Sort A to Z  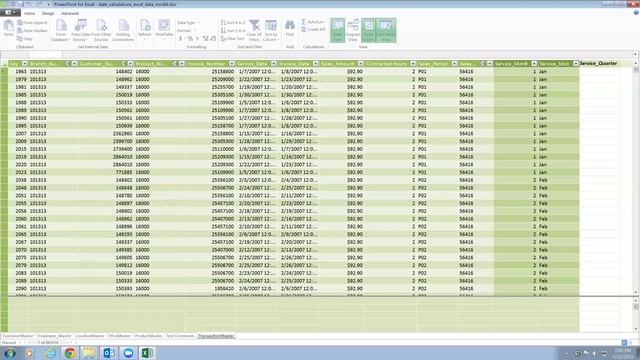click(233, 23)
